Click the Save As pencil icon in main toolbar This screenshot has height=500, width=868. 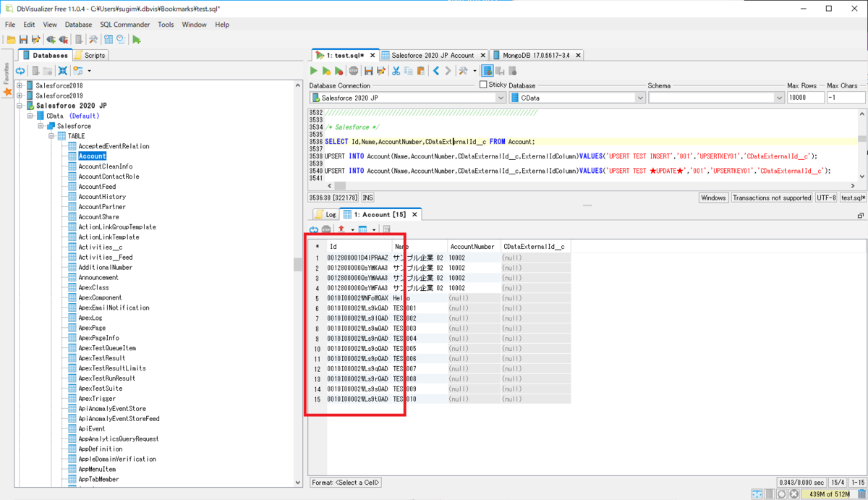point(35,40)
